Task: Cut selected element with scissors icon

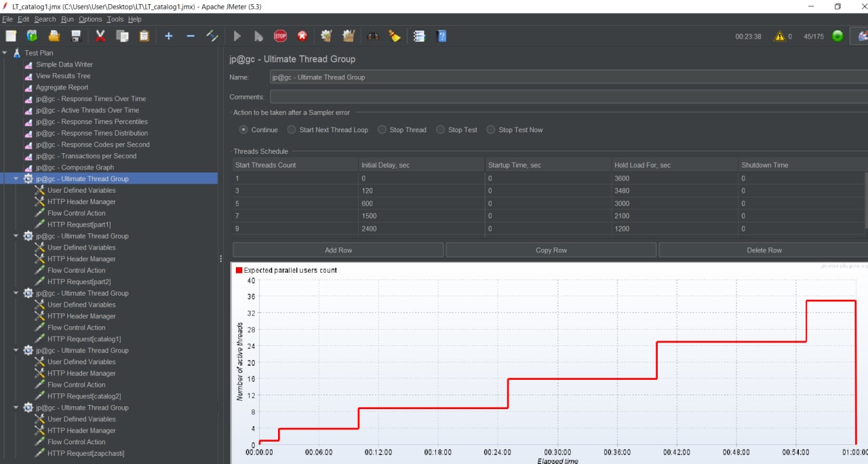Action: (100, 36)
